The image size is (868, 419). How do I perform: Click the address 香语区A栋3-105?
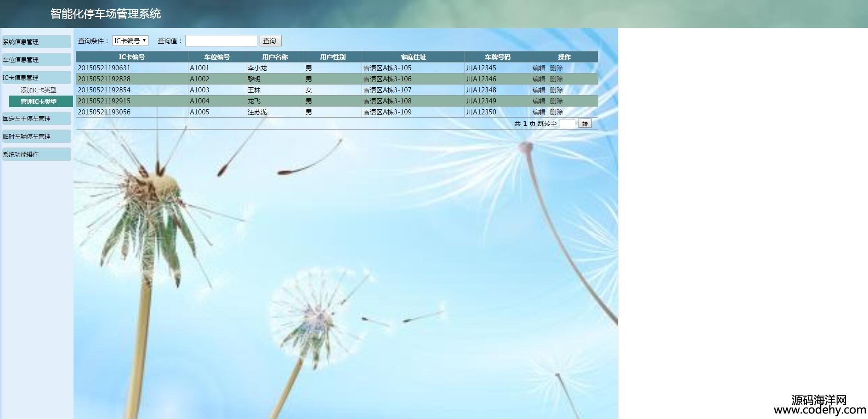(x=387, y=68)
